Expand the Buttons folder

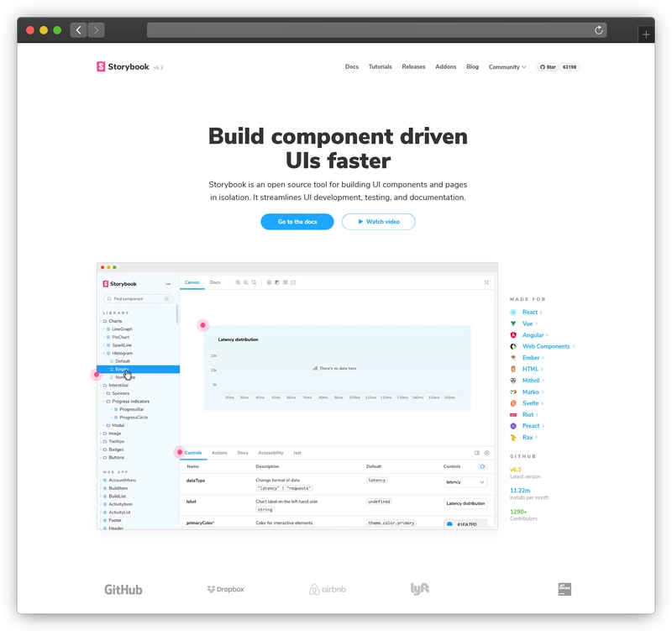[x=113, y=457]
